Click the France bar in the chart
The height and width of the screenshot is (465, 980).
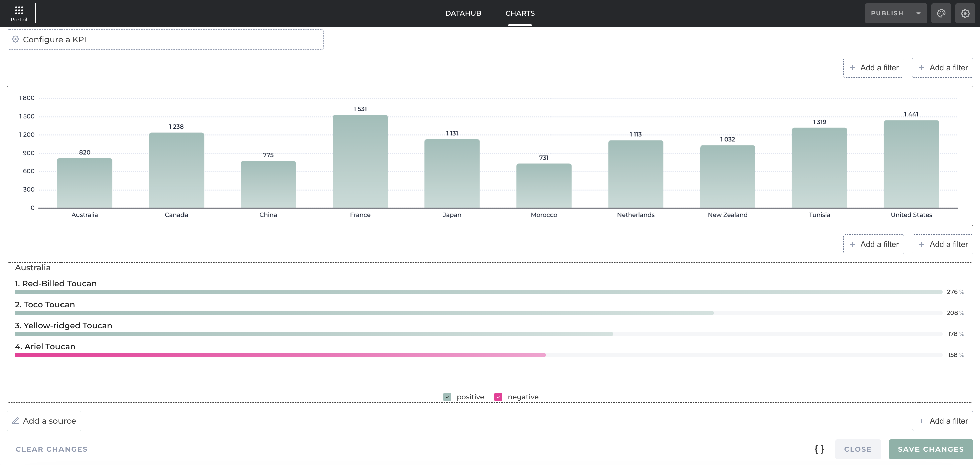click(x=360, y=162)
